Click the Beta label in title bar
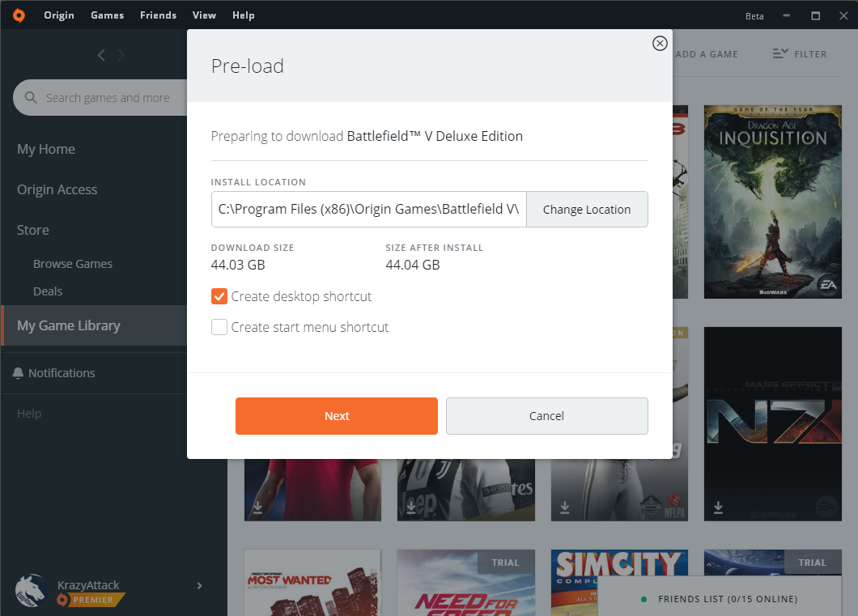This screenshot has height=616, width=858. click(754, 16)
